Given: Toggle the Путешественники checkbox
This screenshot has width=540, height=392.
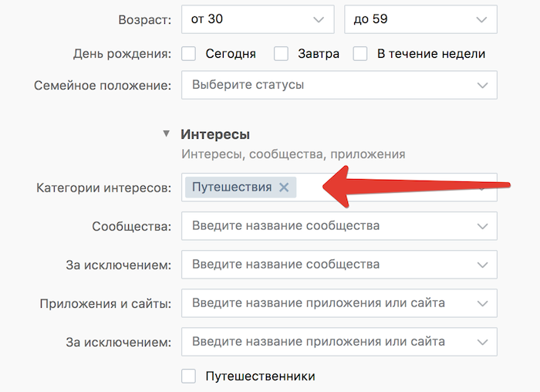Looking at the screenshot, I should point(188,377).
